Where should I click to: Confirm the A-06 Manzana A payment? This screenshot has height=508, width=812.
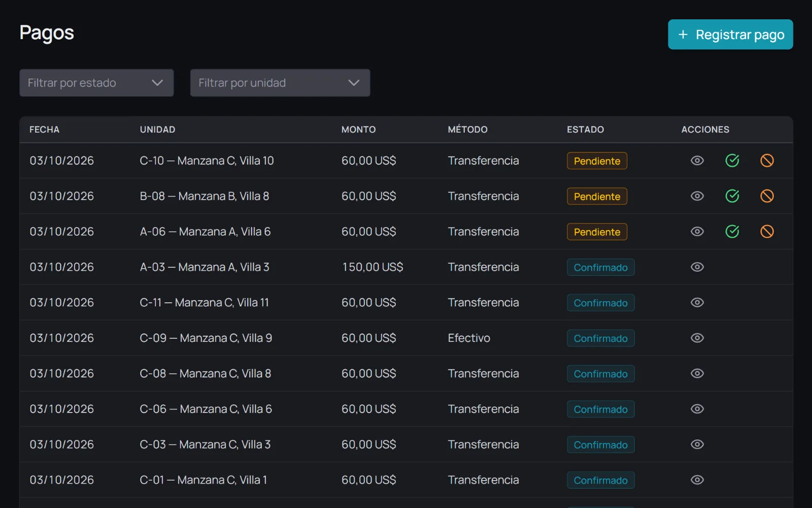click(732, 232)
